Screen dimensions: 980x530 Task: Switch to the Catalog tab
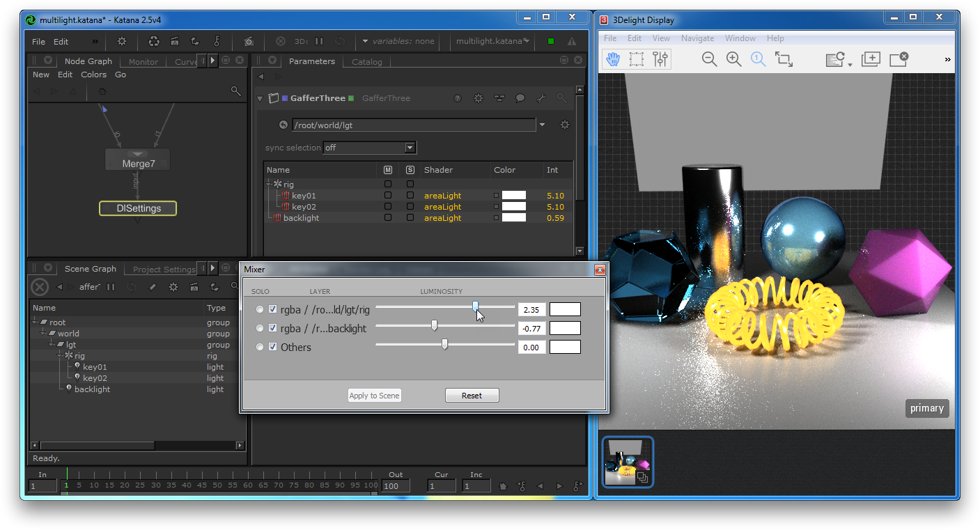point(366,61)
